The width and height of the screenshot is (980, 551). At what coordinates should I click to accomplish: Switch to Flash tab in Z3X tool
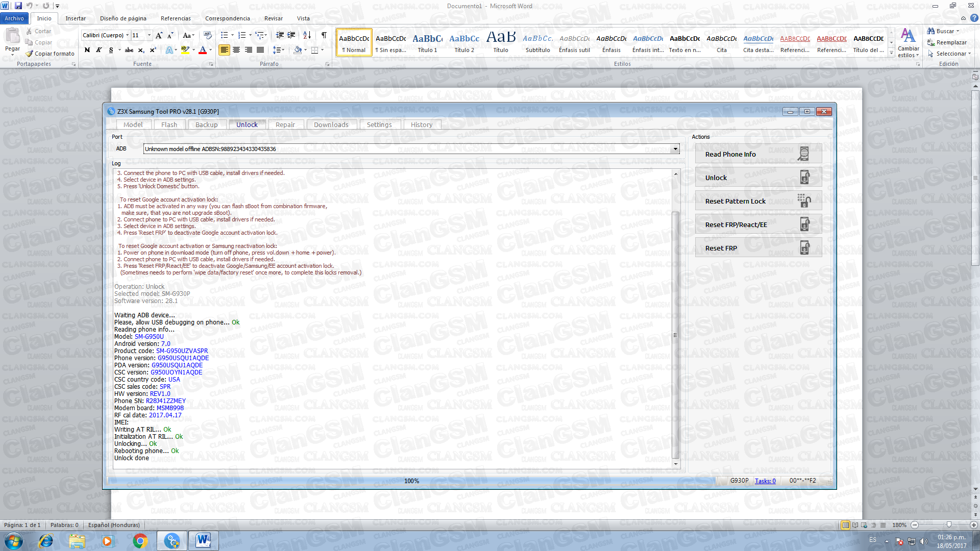[169, 124]
